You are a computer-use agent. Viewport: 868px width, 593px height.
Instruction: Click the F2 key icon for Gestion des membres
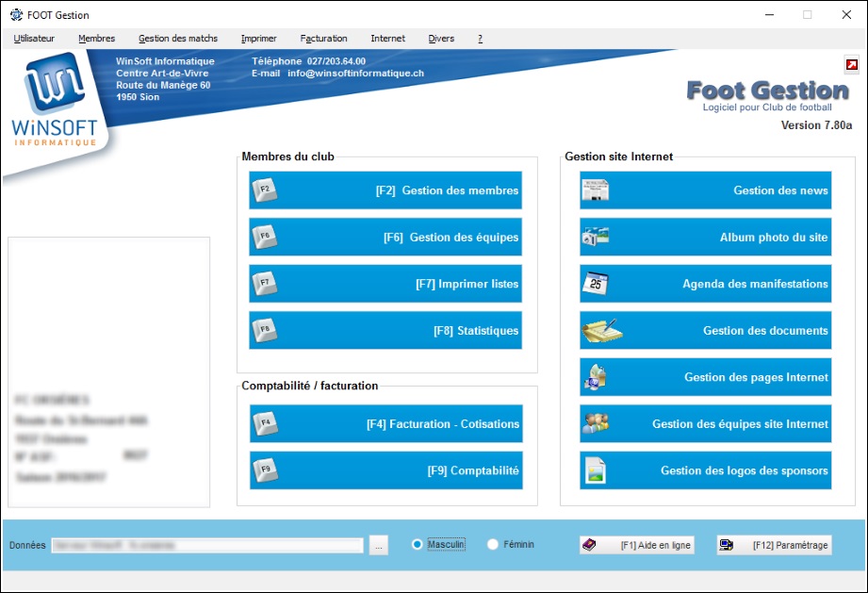pyautogui.click(x=265, y=190)
